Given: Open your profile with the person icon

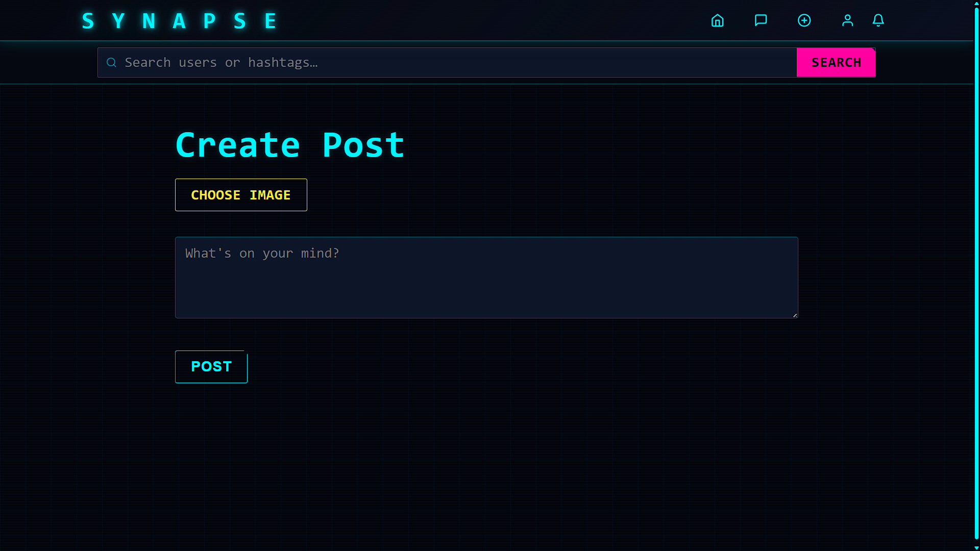Looking at the screenshot, I should (x=847, y=20).
